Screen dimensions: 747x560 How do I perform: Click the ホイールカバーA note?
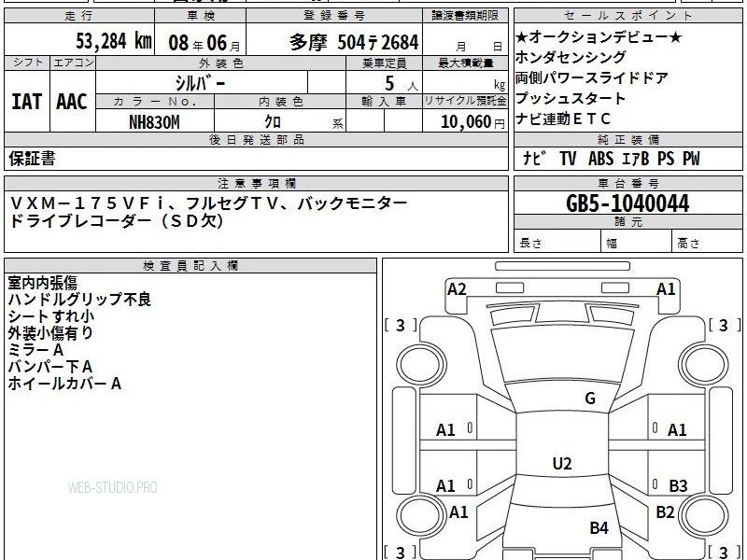click(x=64, y=384)
